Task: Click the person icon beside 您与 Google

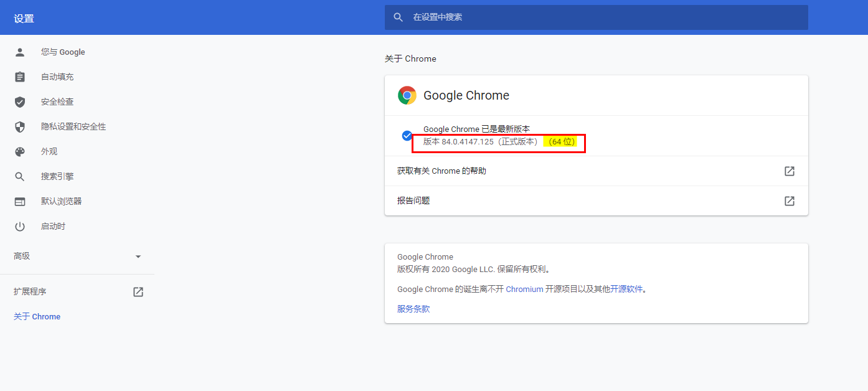Action: tap(20, 52)
